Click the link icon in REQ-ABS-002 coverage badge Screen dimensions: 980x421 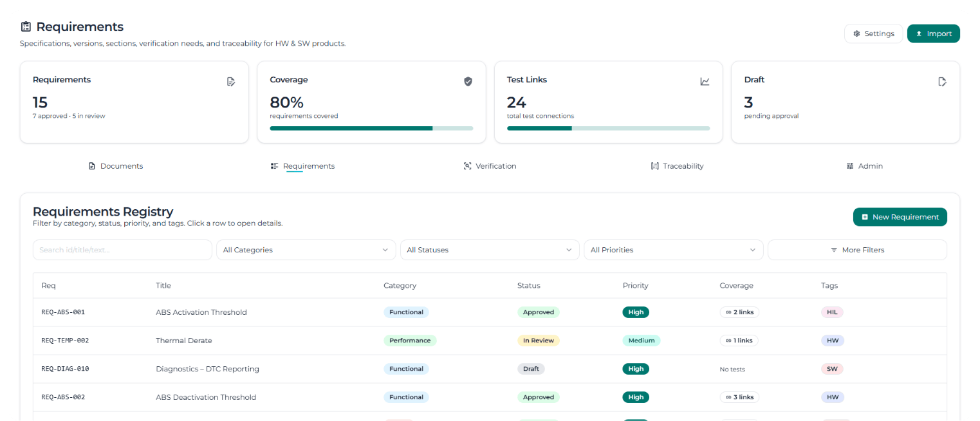[x=728, y=397]
